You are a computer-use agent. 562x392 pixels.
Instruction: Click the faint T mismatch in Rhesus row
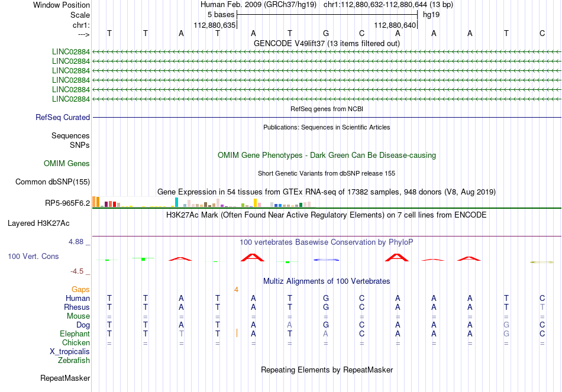click(x=542, y=307)
